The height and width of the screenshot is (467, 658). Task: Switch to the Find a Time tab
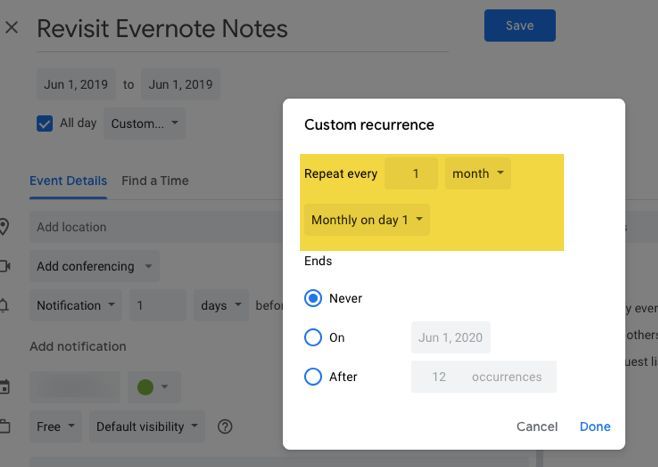[155, 181]
